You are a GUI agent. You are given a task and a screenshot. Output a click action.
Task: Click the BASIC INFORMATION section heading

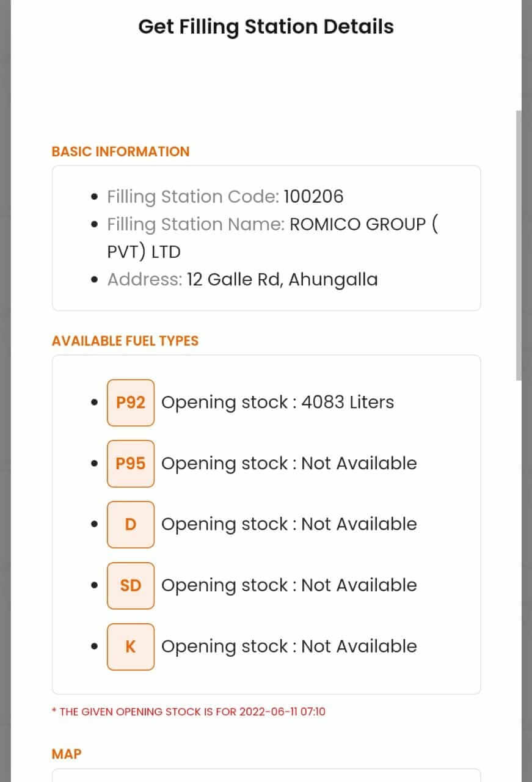coord(121,152)
